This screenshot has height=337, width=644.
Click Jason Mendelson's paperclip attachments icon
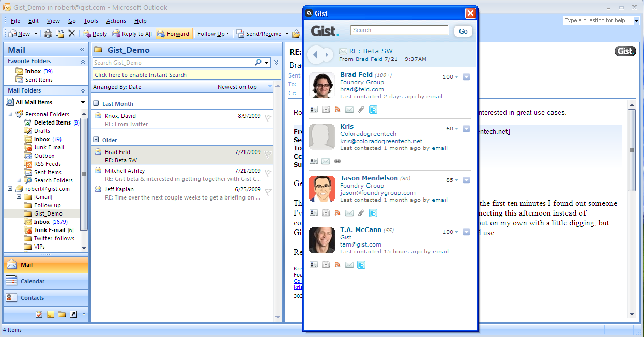361,213
